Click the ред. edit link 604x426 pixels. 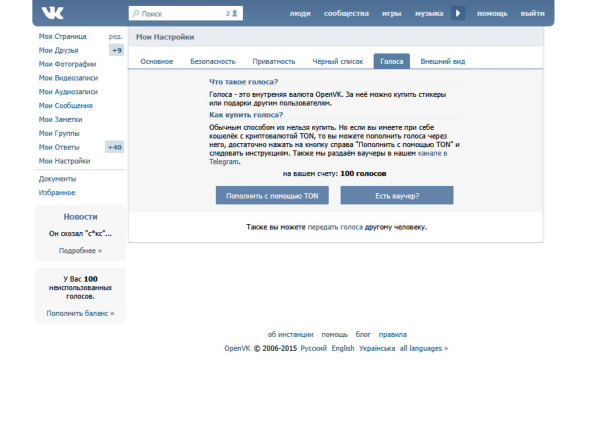116,37
